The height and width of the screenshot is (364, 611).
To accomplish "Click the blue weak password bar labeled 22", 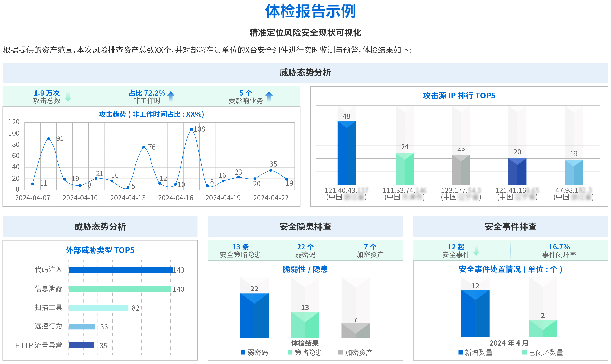I will point(254,316).
